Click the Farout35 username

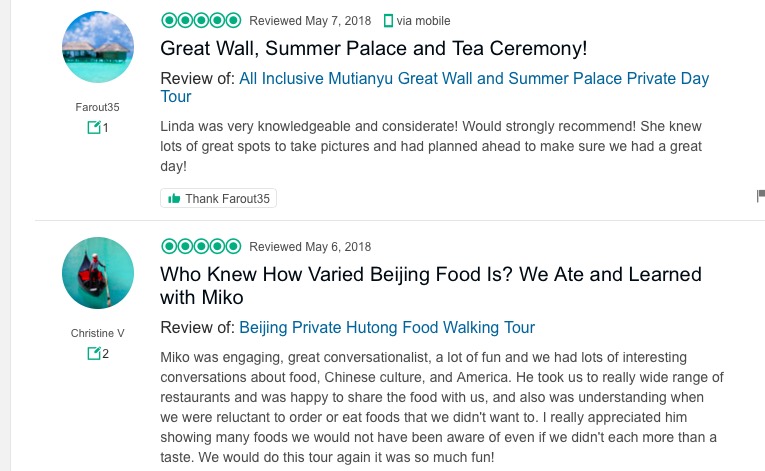pyautogui.click(x=98, y=106)
